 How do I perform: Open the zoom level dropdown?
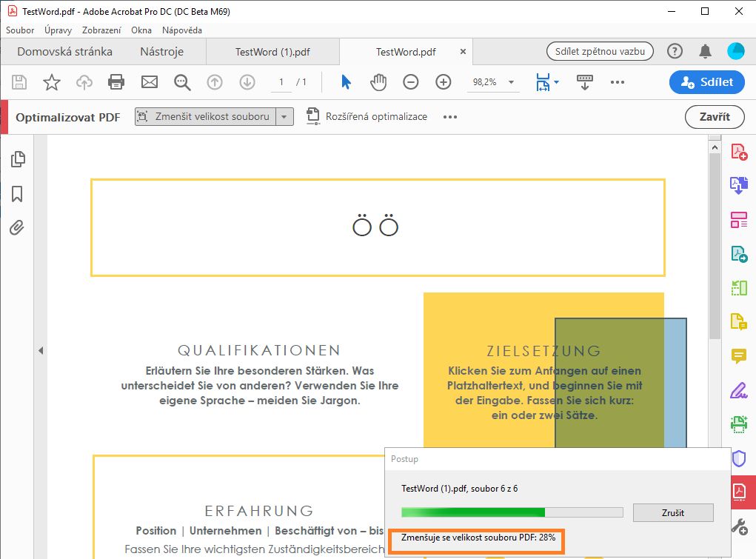(511, 82)
